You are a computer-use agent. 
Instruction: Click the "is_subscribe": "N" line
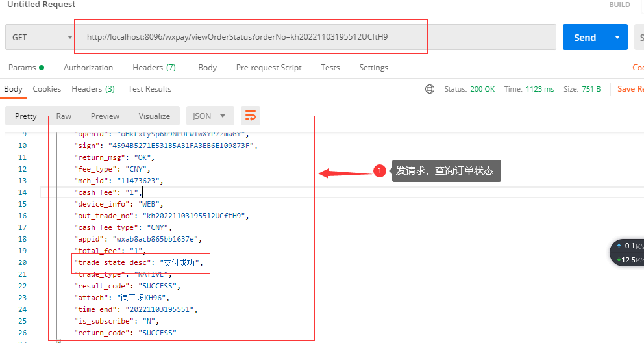116,321
